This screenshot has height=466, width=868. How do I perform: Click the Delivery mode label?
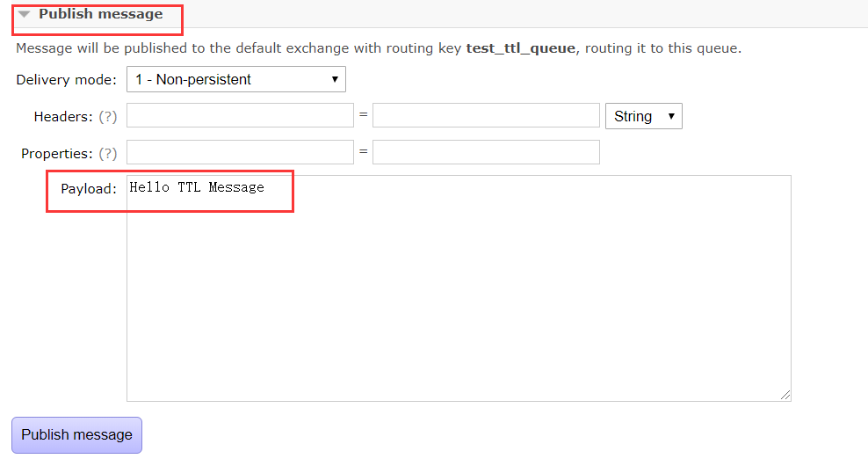click(x=67, y=80)
